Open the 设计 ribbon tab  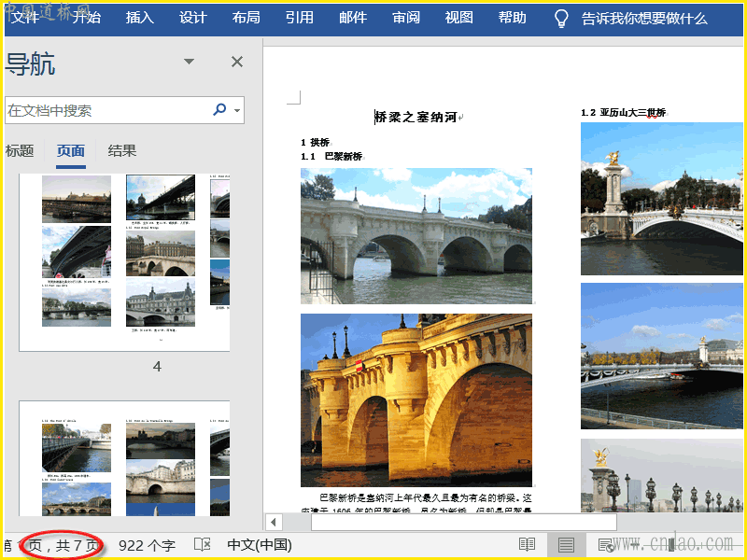pyautogui.click(x=193, y=18)
